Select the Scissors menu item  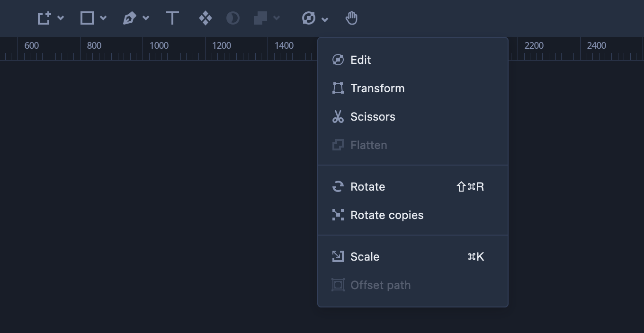pyautogui.click(x=413, y=117)
